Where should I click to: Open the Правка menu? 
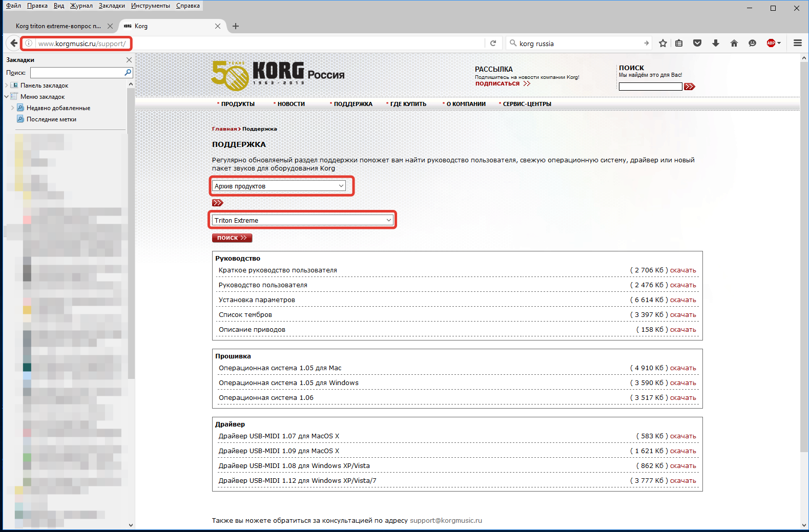point(37,6)
